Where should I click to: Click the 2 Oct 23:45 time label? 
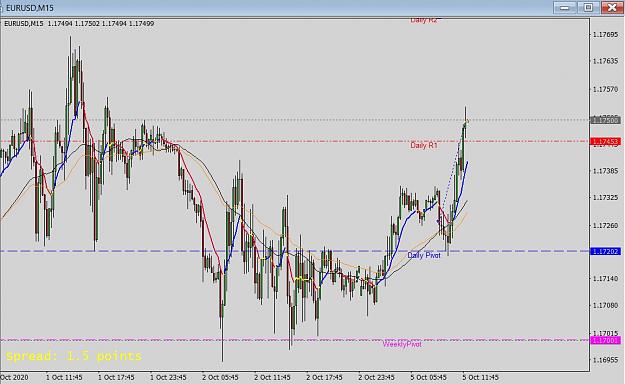[x=376, y=377]
